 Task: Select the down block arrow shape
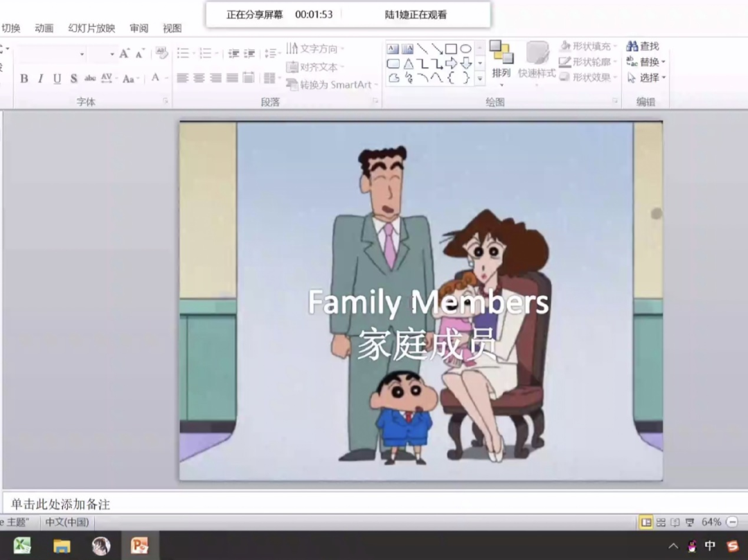tap(466, 64)
